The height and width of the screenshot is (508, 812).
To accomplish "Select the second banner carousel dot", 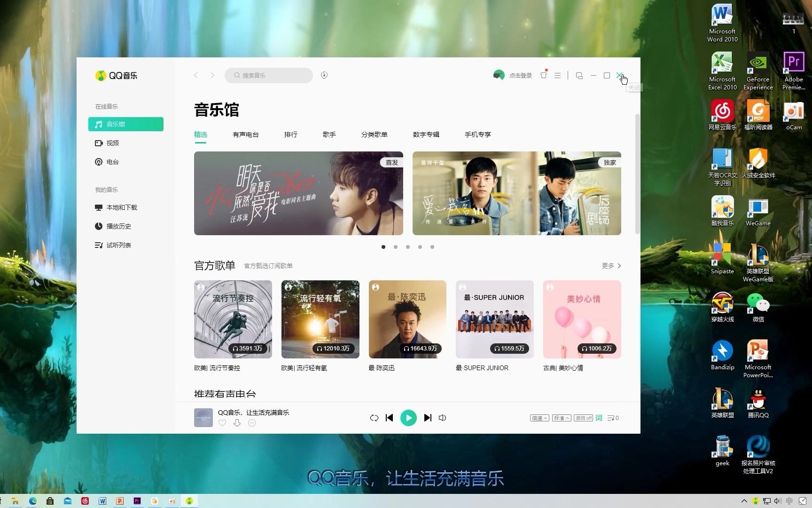I will point(396,247).
